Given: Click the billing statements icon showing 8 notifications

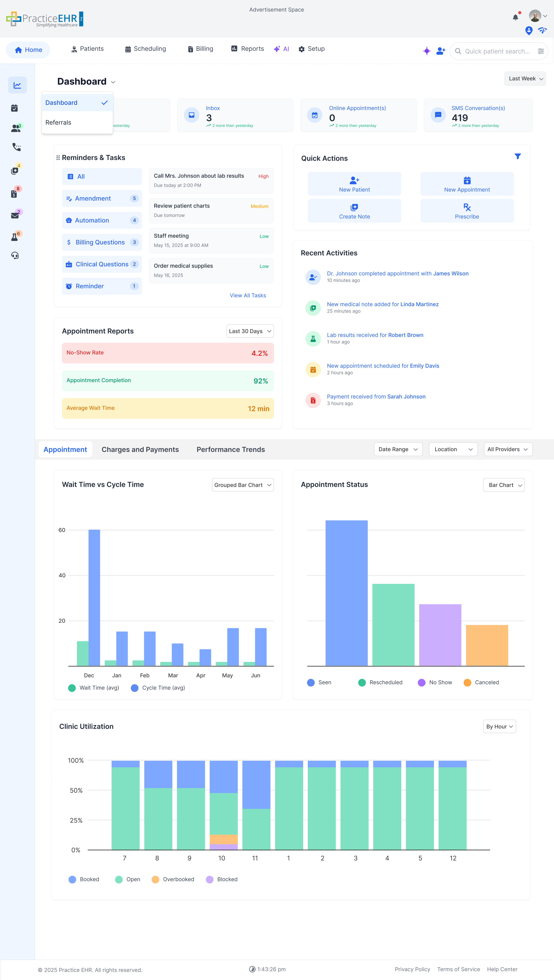Looking at the screenshot, I should coord(14,194).
